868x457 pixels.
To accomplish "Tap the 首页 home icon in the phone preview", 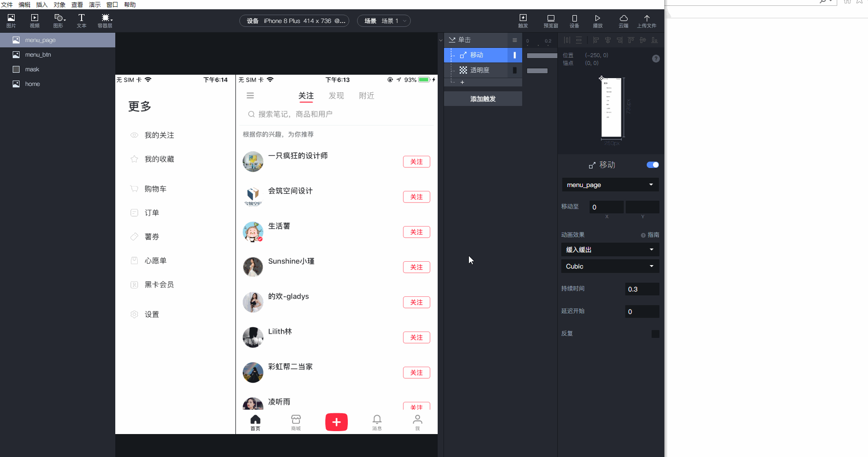I will click(255, 422).
